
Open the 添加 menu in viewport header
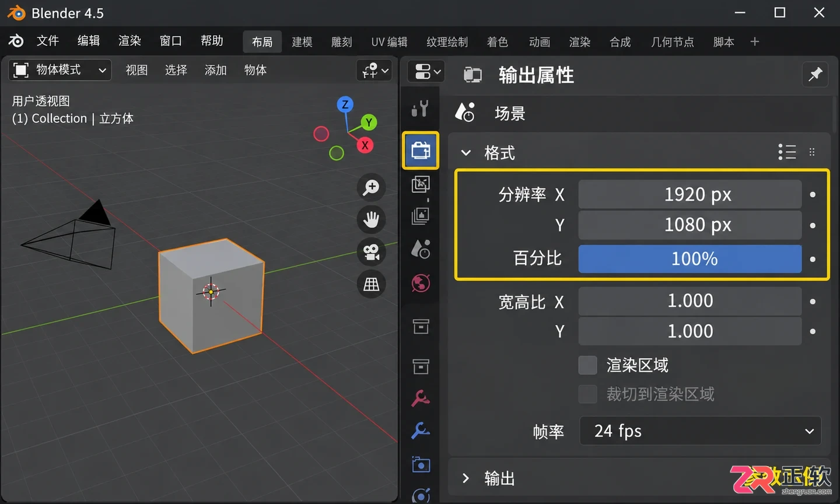coord(216,70)
